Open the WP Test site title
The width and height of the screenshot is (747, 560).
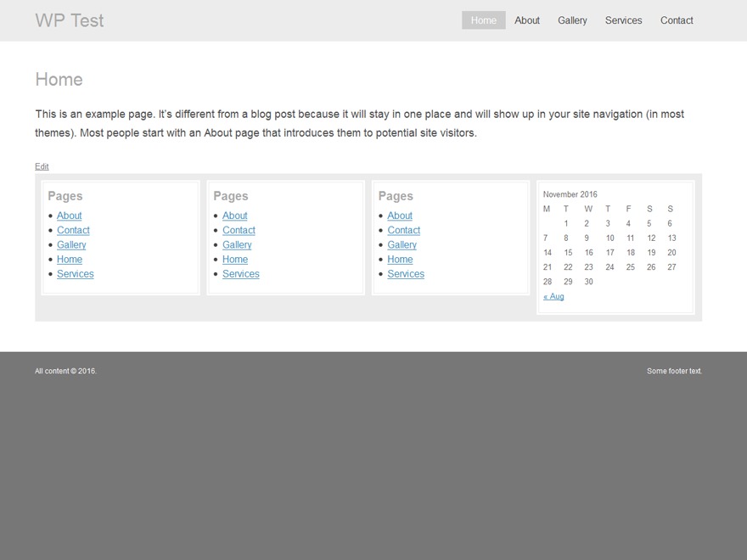[x=70, y=20]
